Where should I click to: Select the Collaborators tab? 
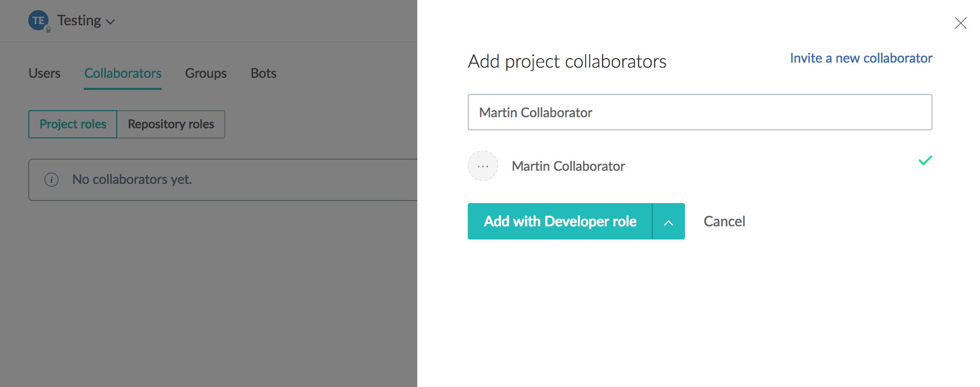[x=123, y=73]
